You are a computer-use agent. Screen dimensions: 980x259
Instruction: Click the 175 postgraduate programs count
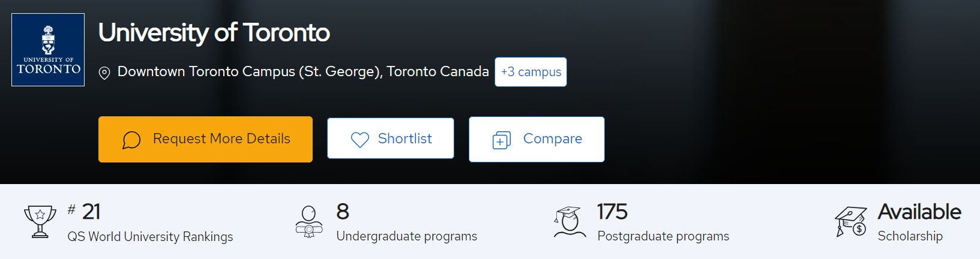coord(612,212)
